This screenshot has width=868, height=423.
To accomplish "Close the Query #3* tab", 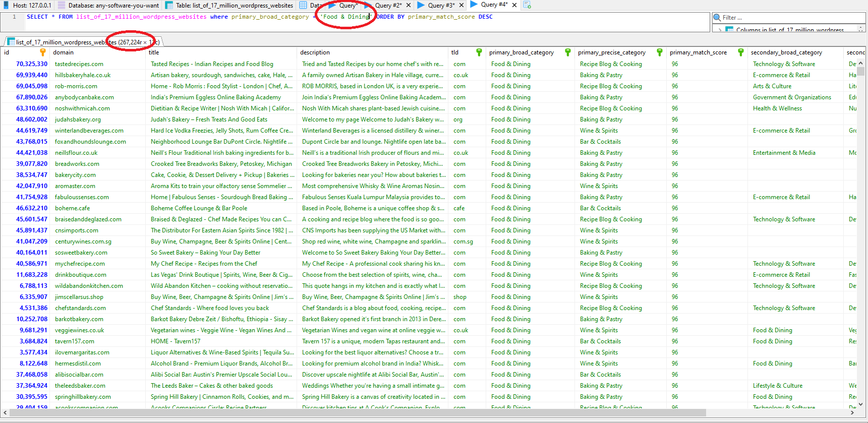I will (461, 6).
